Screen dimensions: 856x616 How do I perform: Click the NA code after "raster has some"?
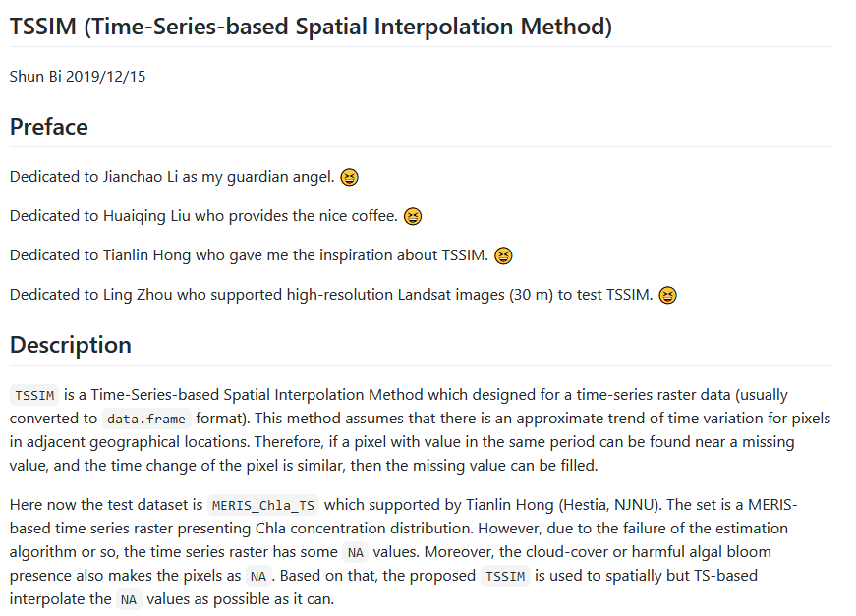[356, 553]
